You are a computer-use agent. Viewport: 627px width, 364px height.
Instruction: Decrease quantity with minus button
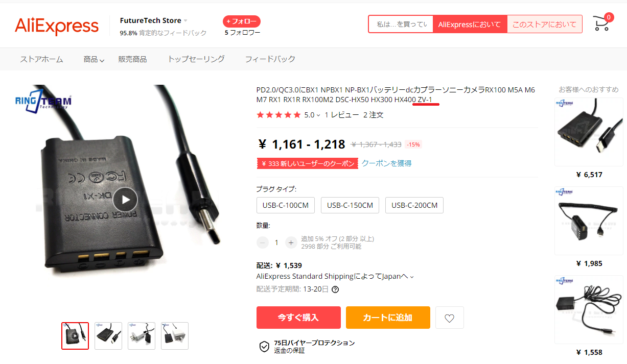coord(263,242)
